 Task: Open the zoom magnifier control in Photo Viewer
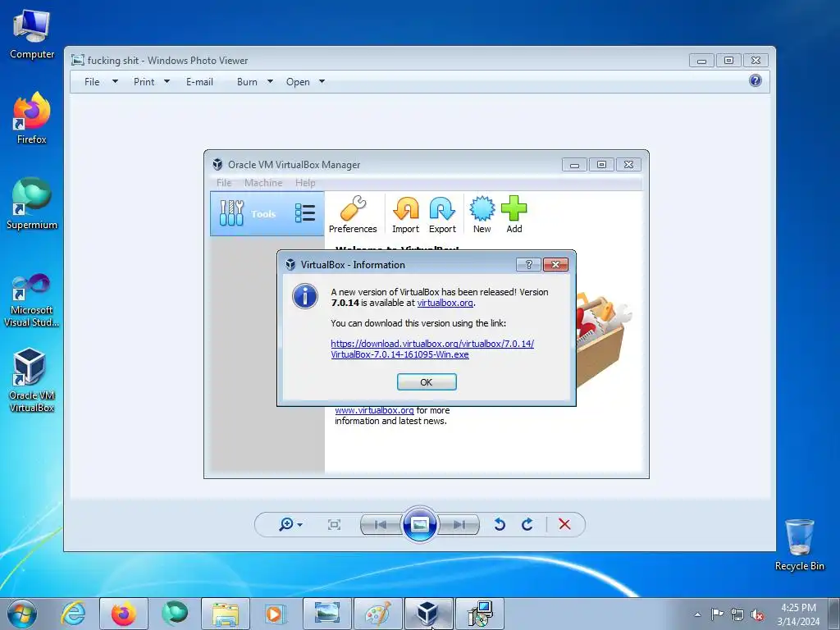pos(290,524)
